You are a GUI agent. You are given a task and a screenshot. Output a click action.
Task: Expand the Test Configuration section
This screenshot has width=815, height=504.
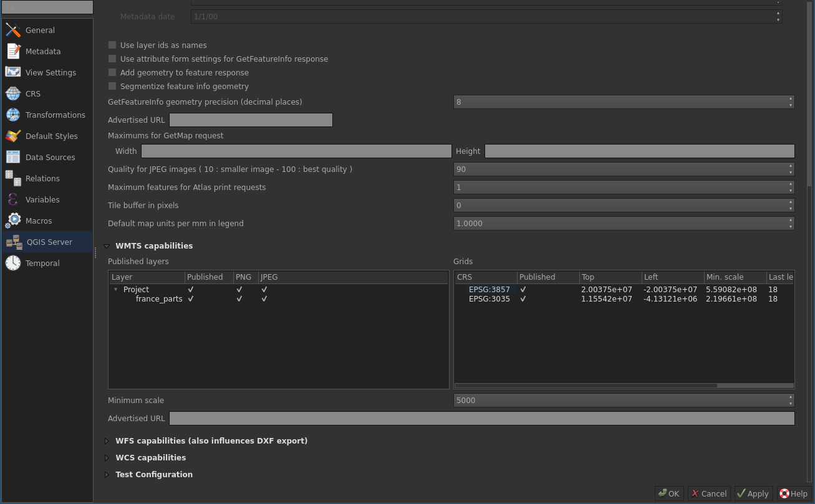coord(107,474)
